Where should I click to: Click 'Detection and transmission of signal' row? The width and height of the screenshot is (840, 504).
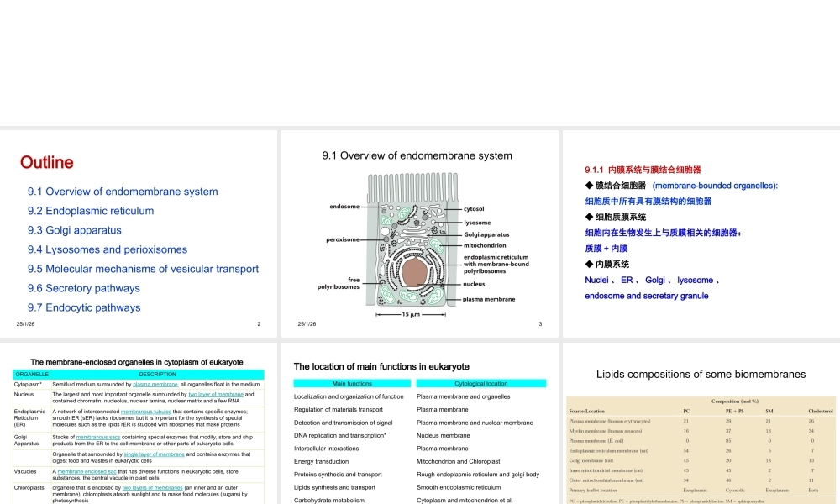343,423
